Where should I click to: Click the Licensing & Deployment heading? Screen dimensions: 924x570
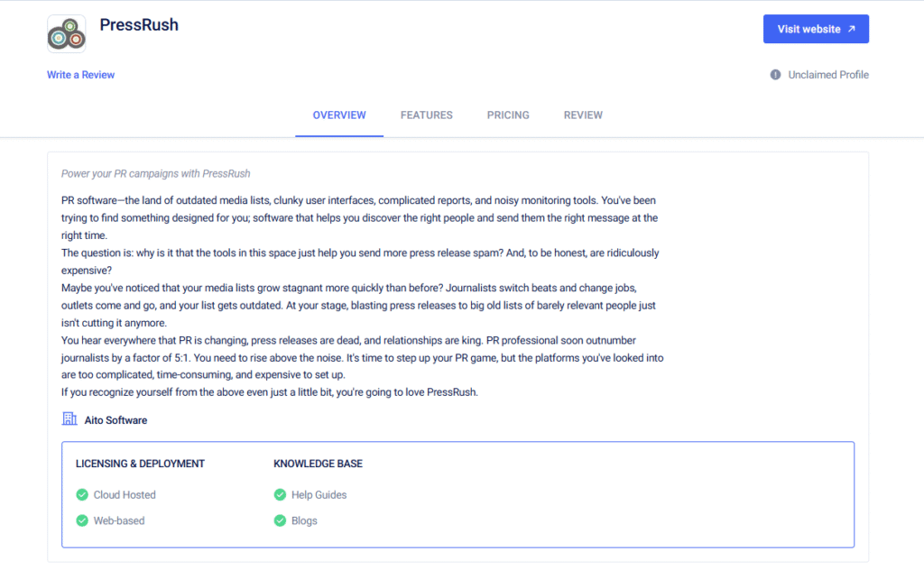140,464
